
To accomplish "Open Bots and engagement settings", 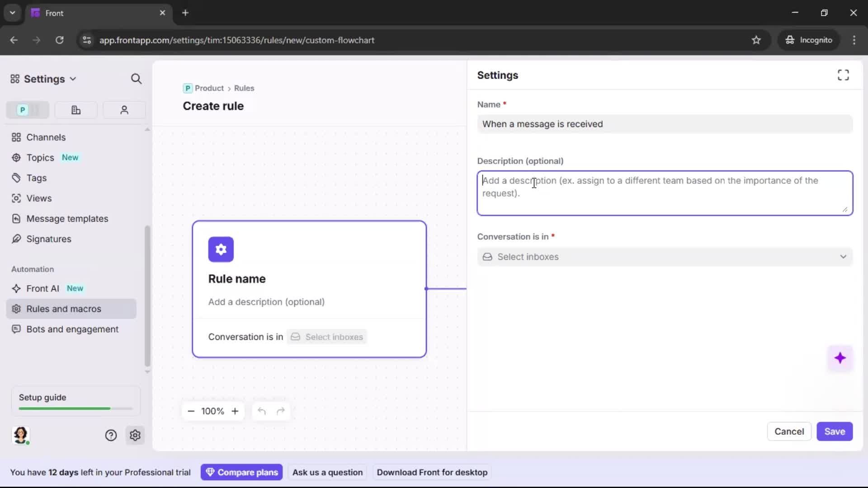I will click(x=71, y=329).
